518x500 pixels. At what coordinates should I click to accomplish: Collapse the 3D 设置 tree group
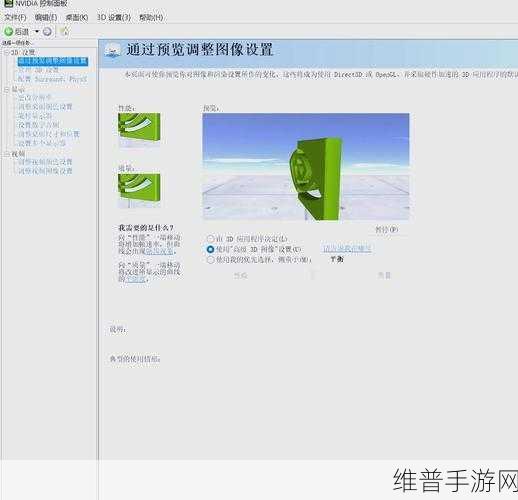pyautogui.click(x=7, y=53)
